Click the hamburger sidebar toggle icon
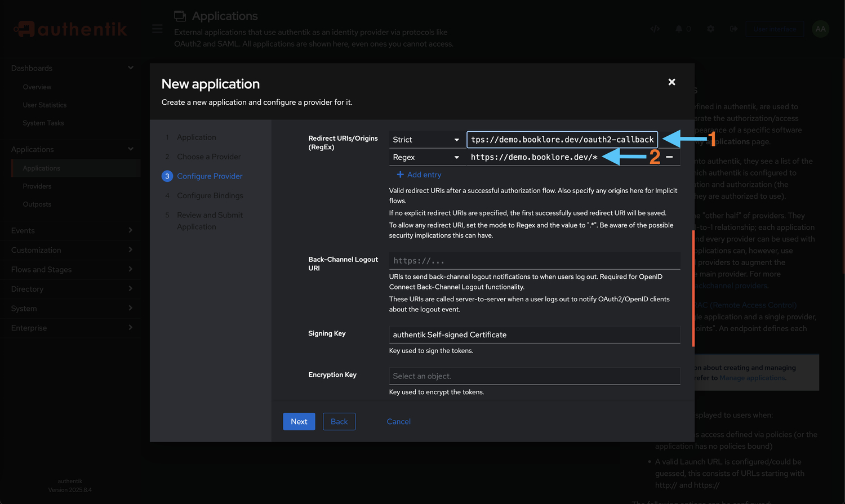 [x=157, y=29]
